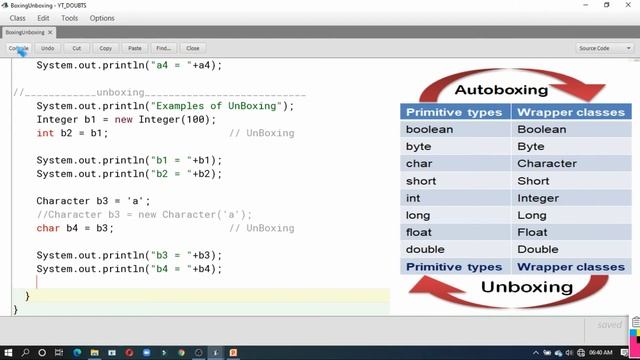This screenshot has height=360, width=640.
Task: Expand the Source Code view dropdown
Action: [604, 48]
